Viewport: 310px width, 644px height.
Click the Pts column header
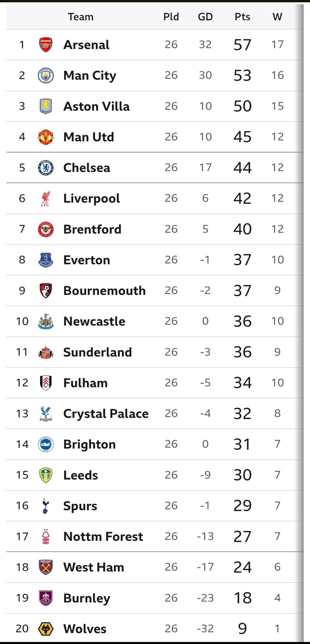pos(242,17)
